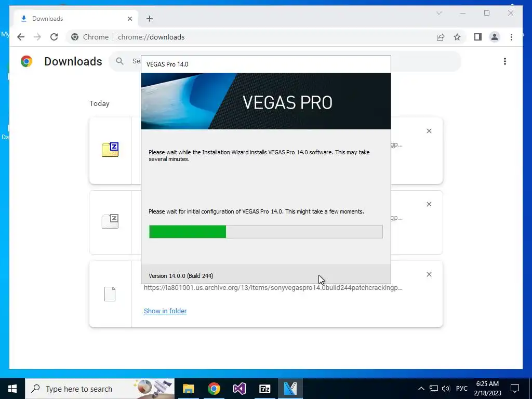
Task: Open network status tray icon
Action: pyautogui.click(x=434, y=389)
